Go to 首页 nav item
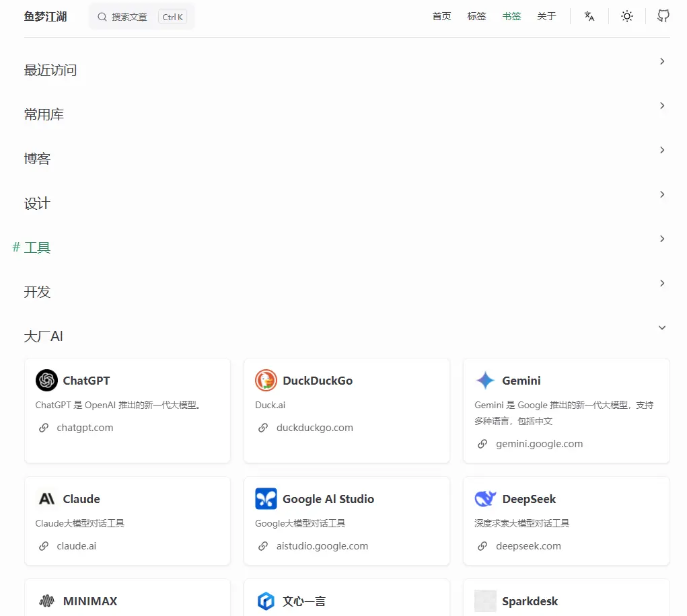This screenshot has width=687, height=616. coord(441,16)
